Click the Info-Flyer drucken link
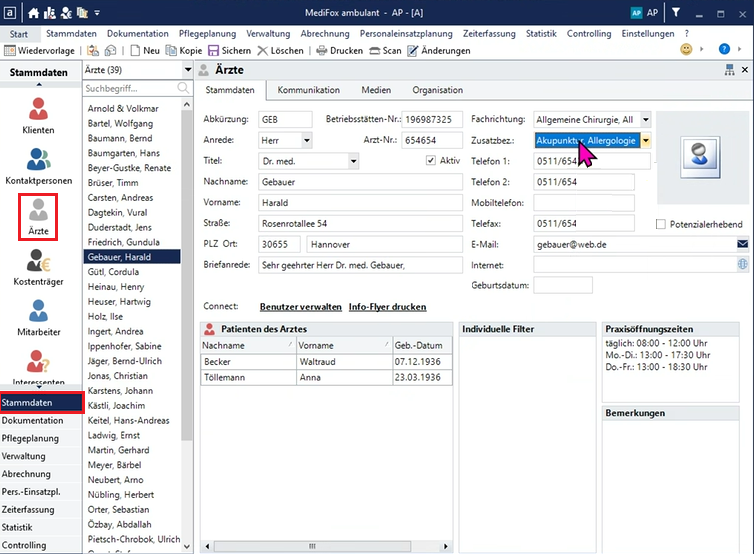This screenshot has width=754, height=554. pyautogui.click(x=387, y=307)
